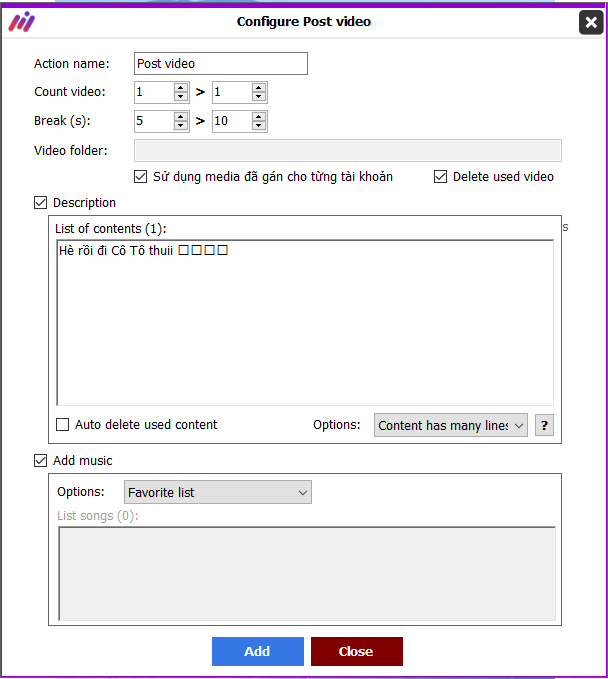Decrease the minimum Count video value

(181, 97)
